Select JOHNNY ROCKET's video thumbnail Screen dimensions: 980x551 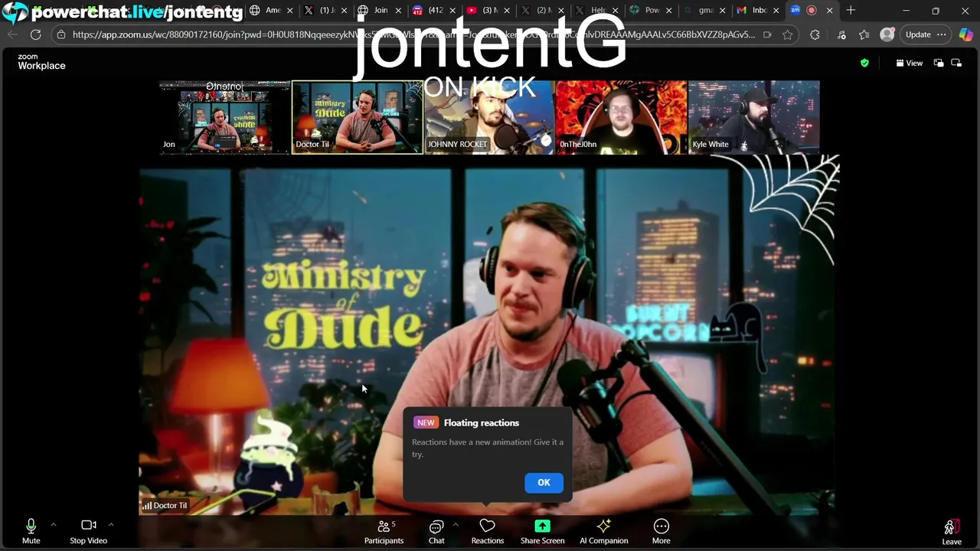(489, 117)
